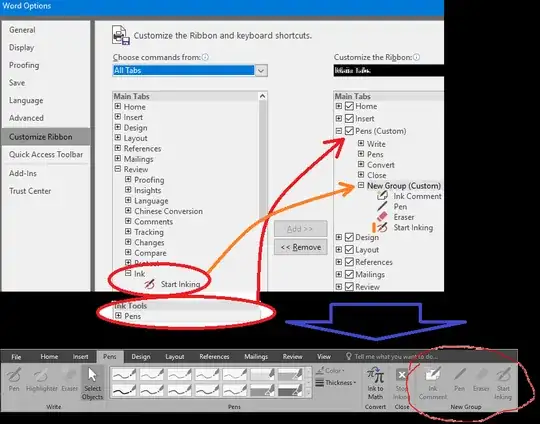Collapse Pens (Custom) in right tree

339,131
